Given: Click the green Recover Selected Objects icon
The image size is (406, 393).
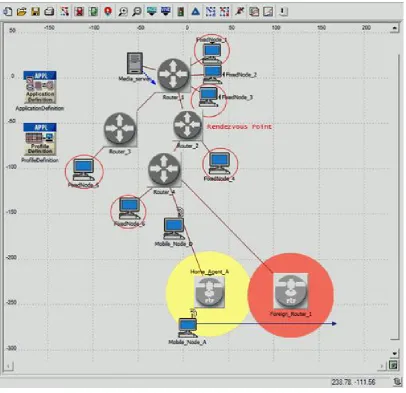Looking at the screenshot, I should tap(93, 12).
